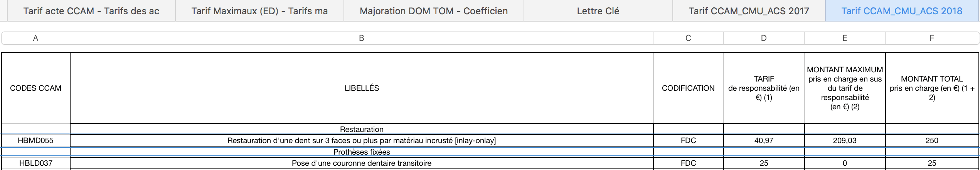
Task: Select the Prothèses fixées section row
Action: click(361, 152)
